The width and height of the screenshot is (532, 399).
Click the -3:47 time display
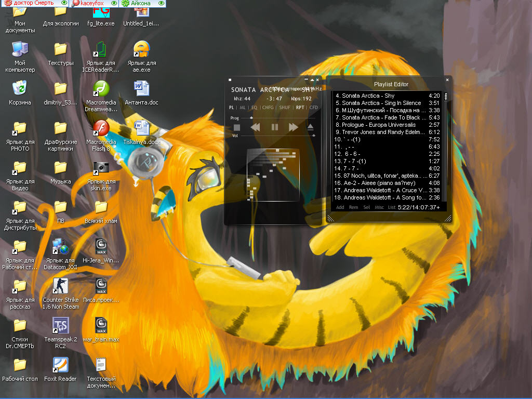pos(274,99)
